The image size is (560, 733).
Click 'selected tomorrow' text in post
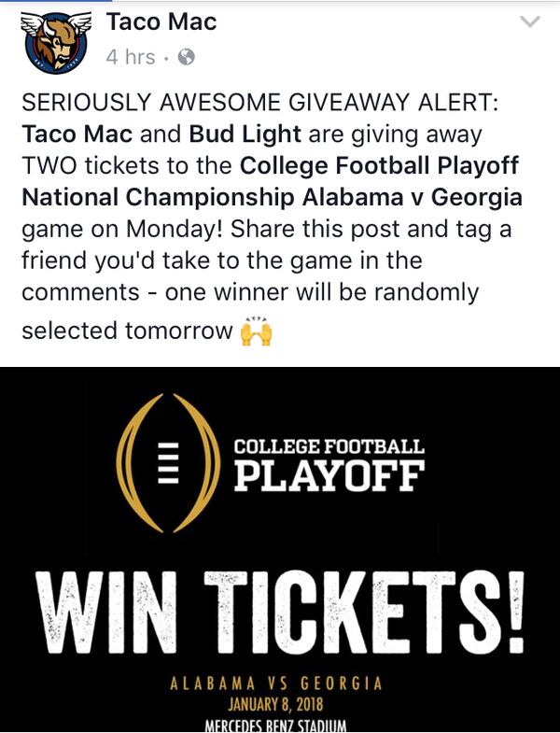tap(127, 331)
